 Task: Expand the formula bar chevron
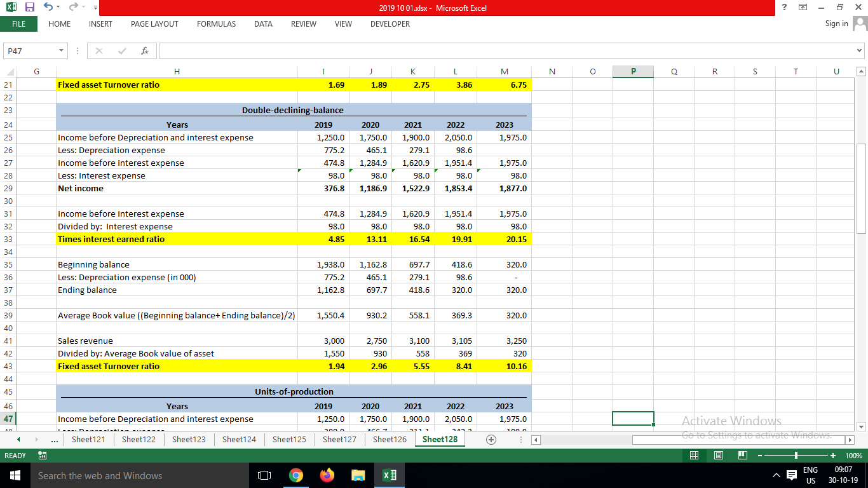[x=860, y=50]
